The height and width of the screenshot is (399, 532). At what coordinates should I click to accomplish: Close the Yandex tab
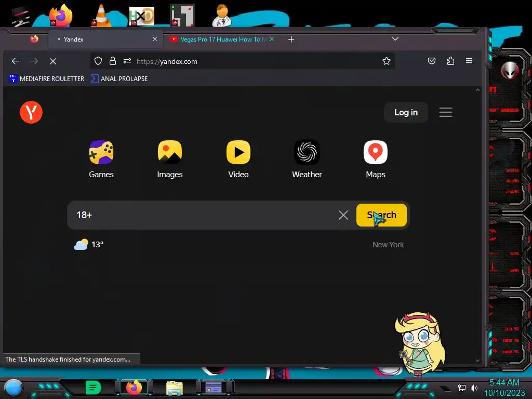point(155,39)
